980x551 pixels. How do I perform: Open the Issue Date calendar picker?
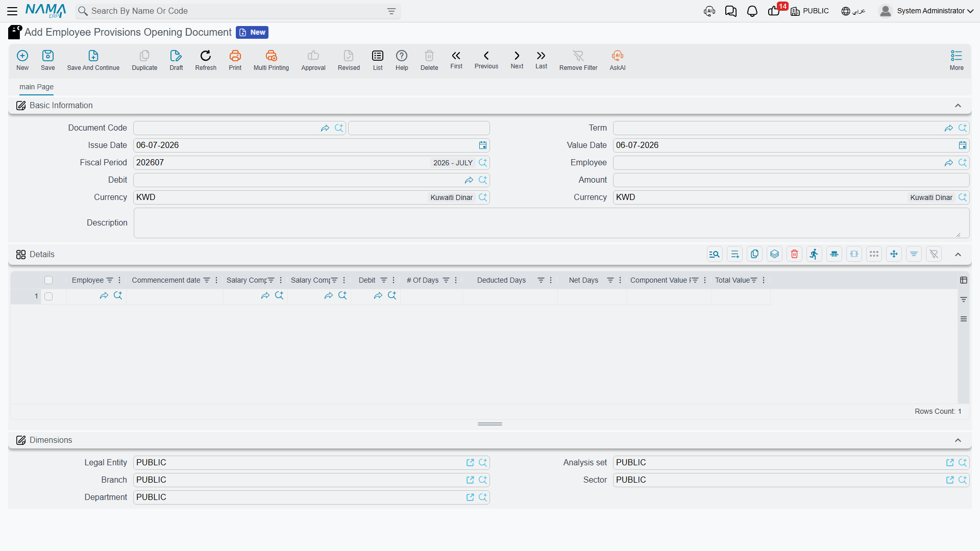point(482,145)
